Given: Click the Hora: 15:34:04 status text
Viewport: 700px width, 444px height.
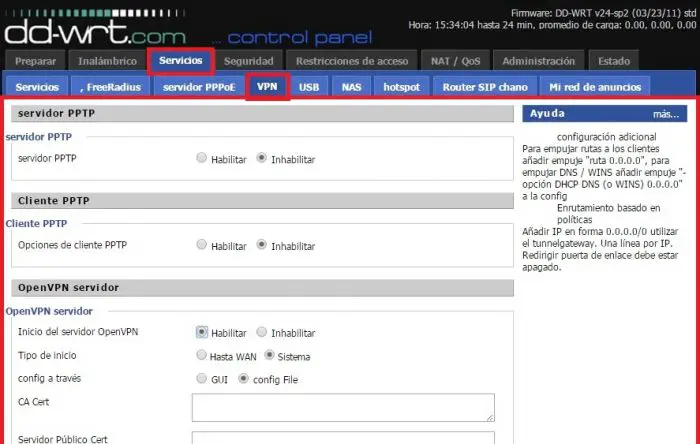Looking at the screenshot, I should pyautogui.click(x=552, y=25).
